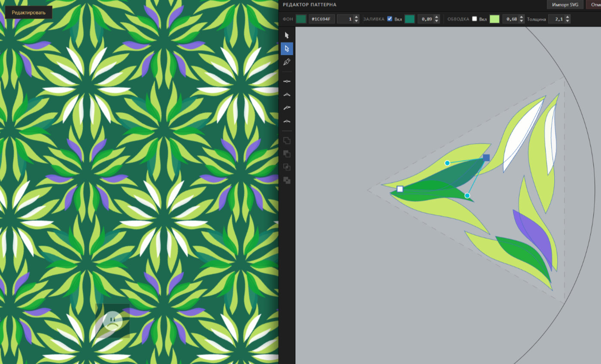Click the unite shapes boolean icon
Image resolution: width=601 pixels, height=364 pixels.
(x=287, y=141)
